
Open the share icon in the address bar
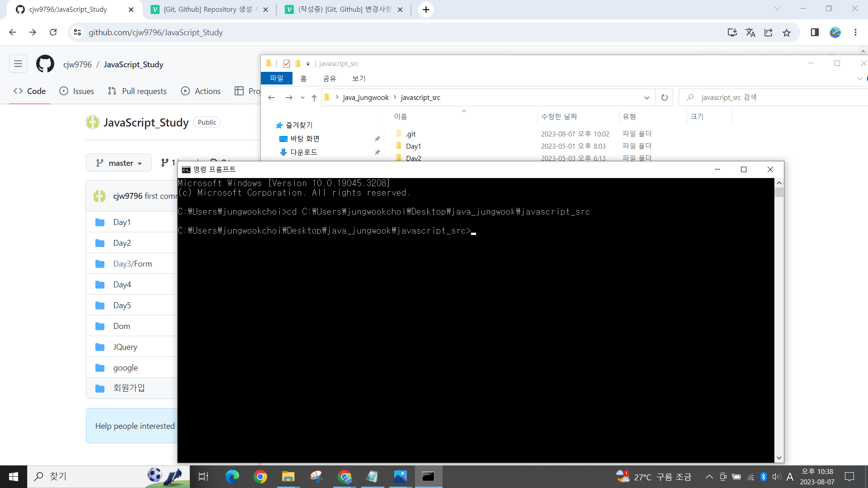(x=769, y=32)
